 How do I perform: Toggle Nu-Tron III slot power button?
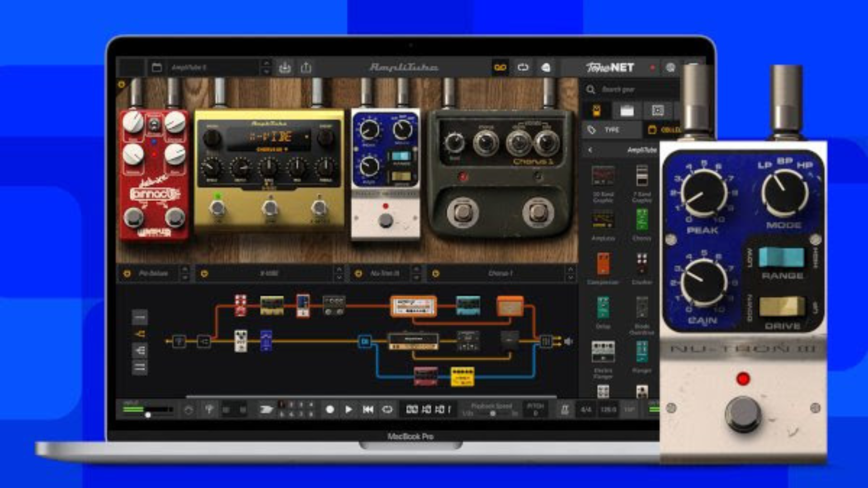coord(359,273)
